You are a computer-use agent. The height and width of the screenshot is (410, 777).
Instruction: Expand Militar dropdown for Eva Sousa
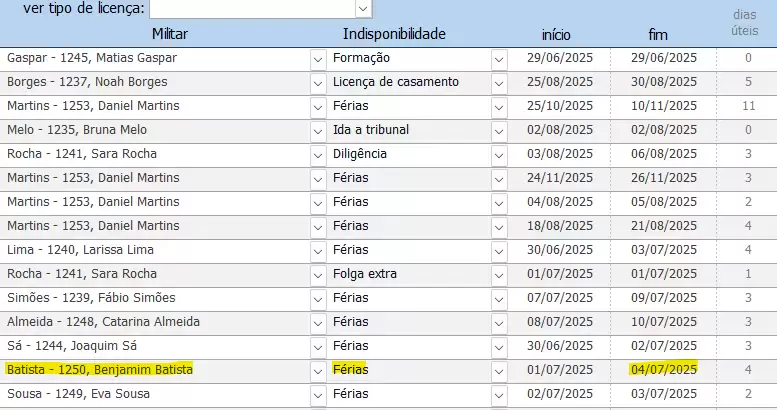(318, 396)
